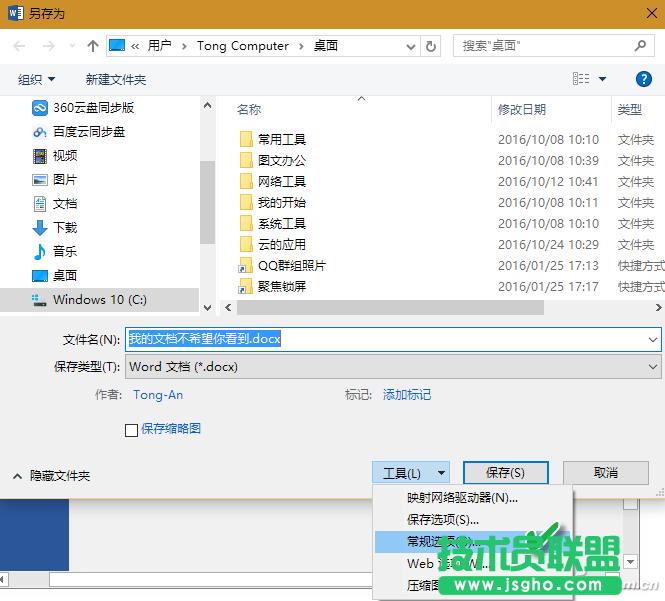Open the 音乐 library in sidebar
The height and width of the screenshot is (601, 665).
pyautogui.click(x=64, y=252)
